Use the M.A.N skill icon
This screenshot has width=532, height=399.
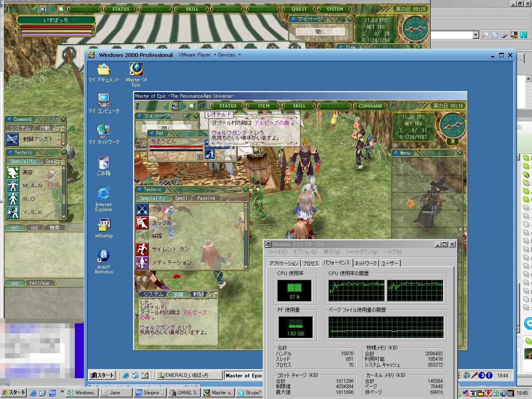13,186
